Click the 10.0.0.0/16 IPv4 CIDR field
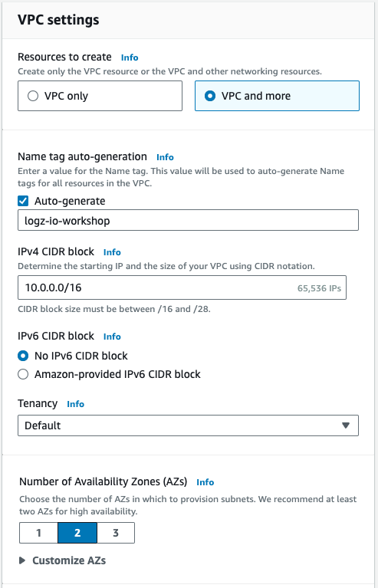Image resolution: width=378 pixels, height=588 pixels. 182,287
